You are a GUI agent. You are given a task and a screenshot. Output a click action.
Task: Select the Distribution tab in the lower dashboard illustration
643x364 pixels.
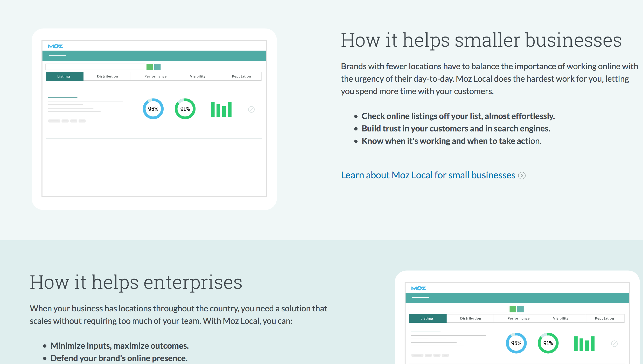pos(470,318)
